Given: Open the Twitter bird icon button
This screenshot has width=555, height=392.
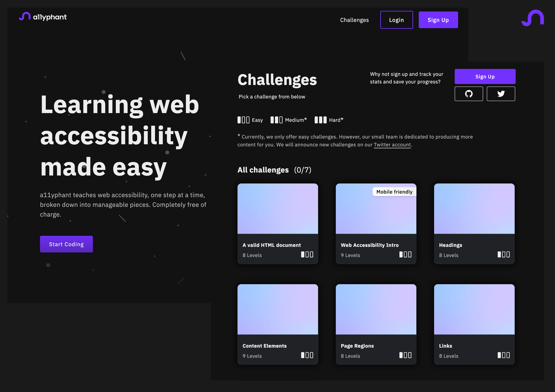Looking at the screenshot, I should (501, 94).
